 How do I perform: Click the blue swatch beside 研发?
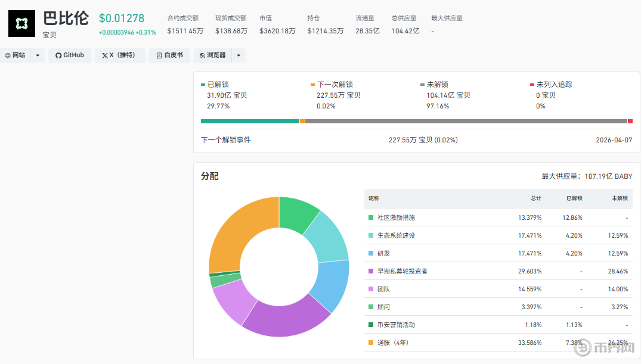(371, 253)
